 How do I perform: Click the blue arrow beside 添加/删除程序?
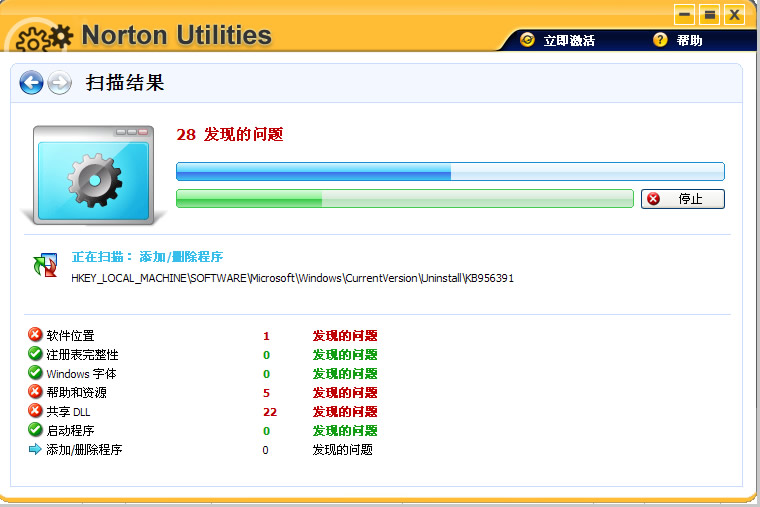35,449
